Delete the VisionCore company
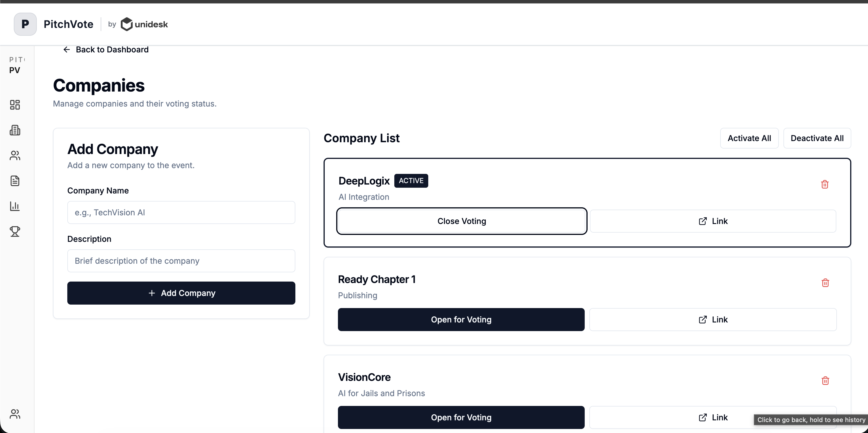 pyautogui.click(x=825, y=380)
